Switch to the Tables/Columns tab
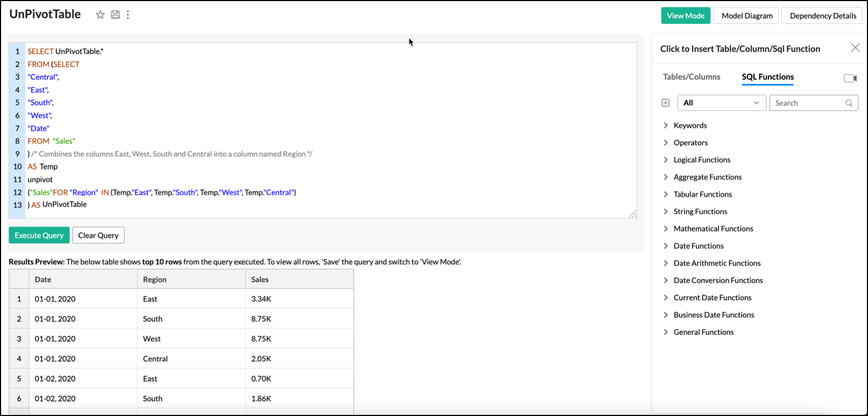Image resolution: width=868 pixels, height=416 pixels. pyautogui.click(x=691, y=77)
